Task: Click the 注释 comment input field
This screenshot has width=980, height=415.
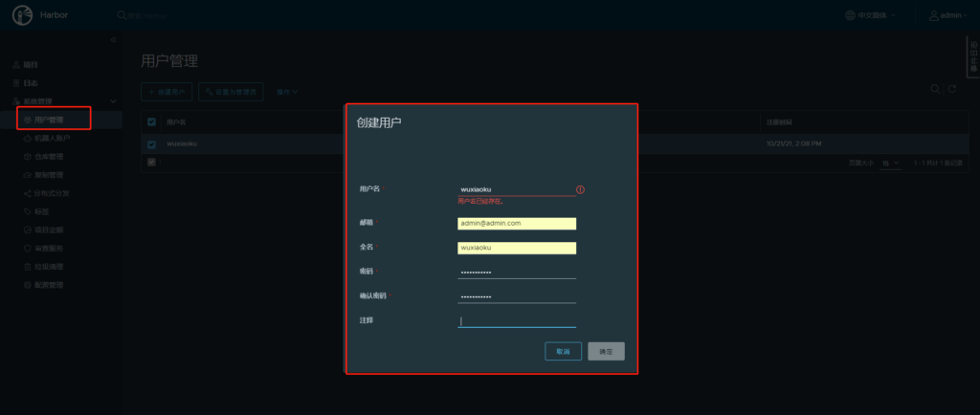Action: coord(517,321)
